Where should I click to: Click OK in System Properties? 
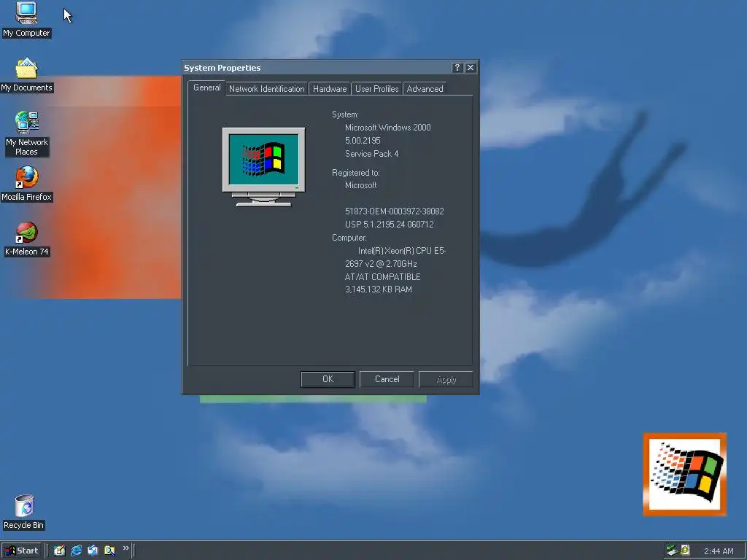[x=328, y=379]
